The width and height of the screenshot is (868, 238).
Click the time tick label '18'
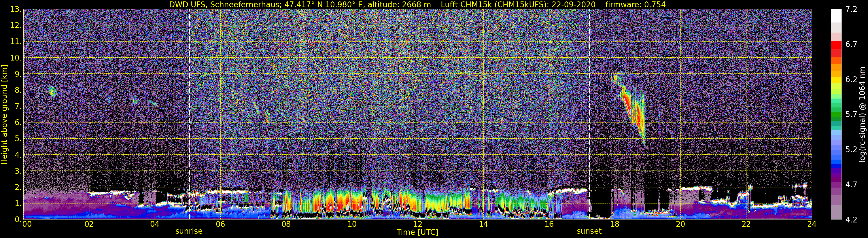coord(614,224)
